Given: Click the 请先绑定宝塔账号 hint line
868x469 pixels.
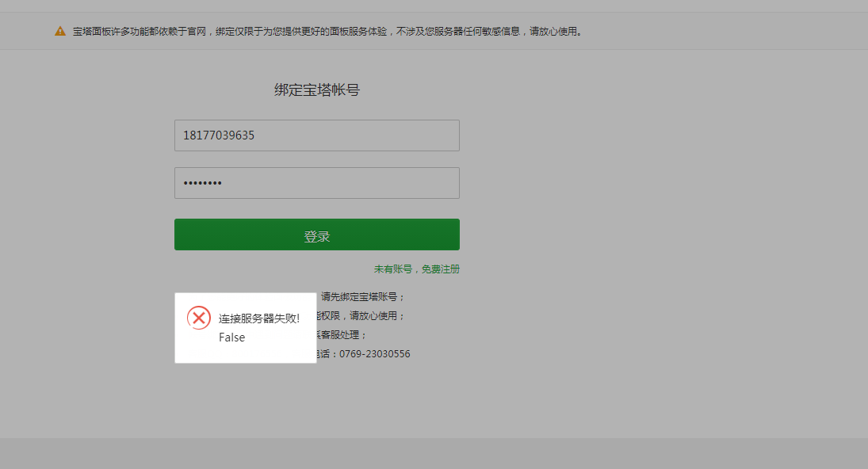Looking at the screenshot, I should 362,297.
